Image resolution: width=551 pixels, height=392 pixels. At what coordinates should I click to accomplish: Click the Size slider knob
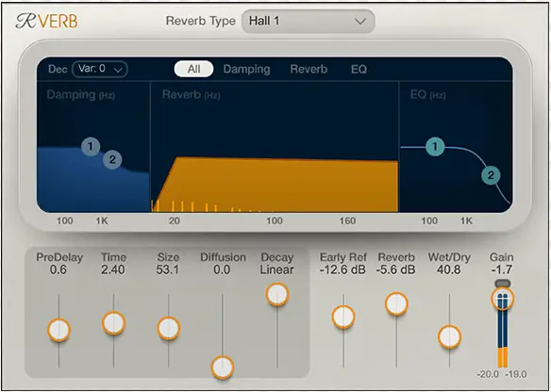click(169, 329)
